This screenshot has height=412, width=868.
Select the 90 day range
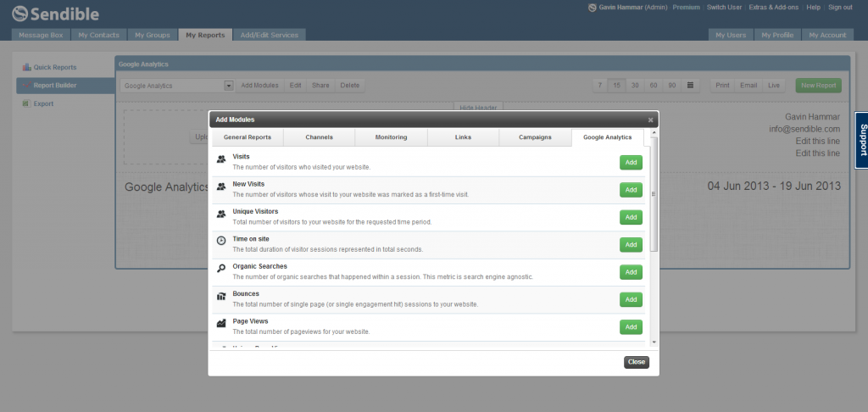click(x=672, y=86)
